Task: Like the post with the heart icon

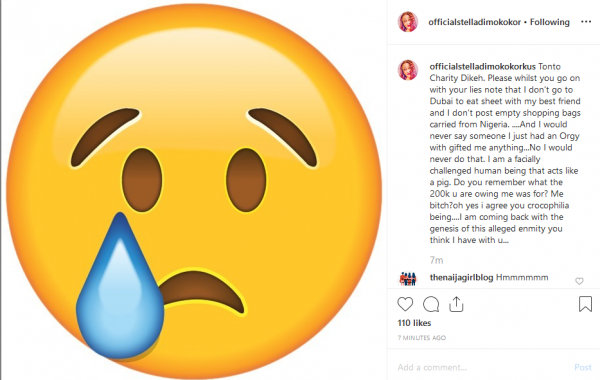Action: coord(405,304)
